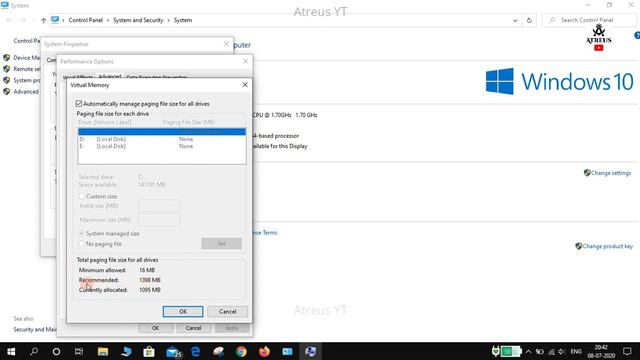Switch to the Advanced tab in Performance Options

pyautogui.click(x=110, y=76)
